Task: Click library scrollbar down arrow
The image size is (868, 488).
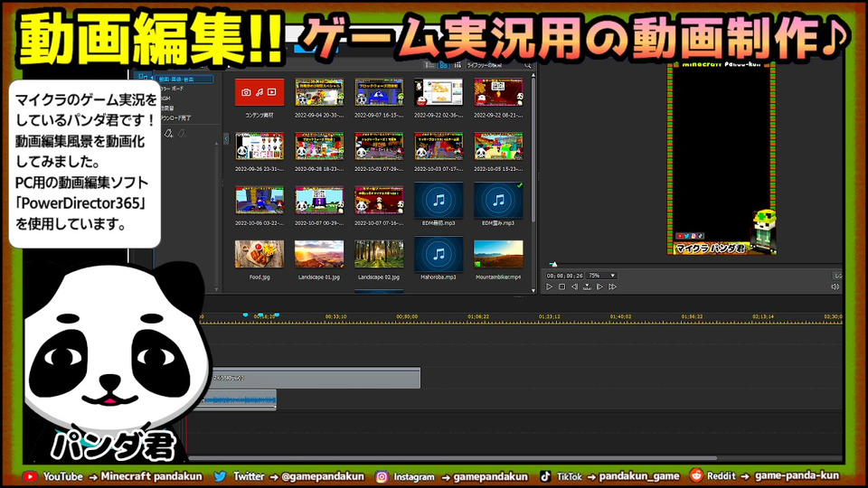Action: click(x=533, y=290)
